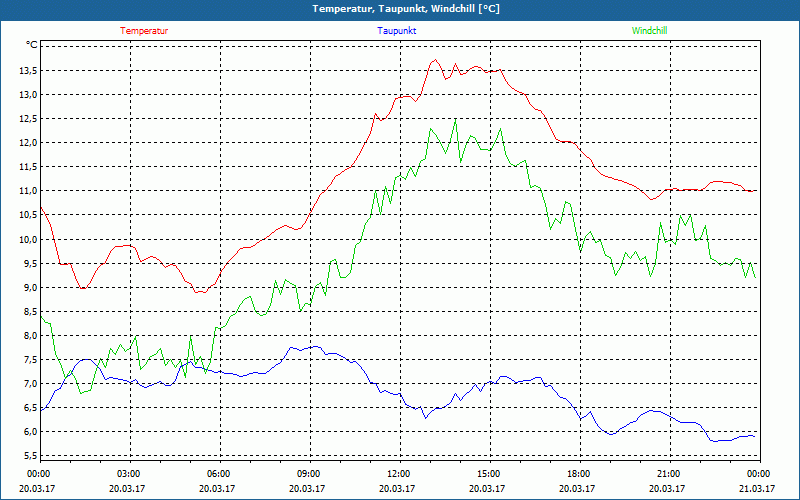The height and width of the screenshot is (500, 800).
Task: Click the chart title 'Temperatur, Taupunkt, Windchill [°C]'
Action: pyautogui.click(x=406, y=9)
